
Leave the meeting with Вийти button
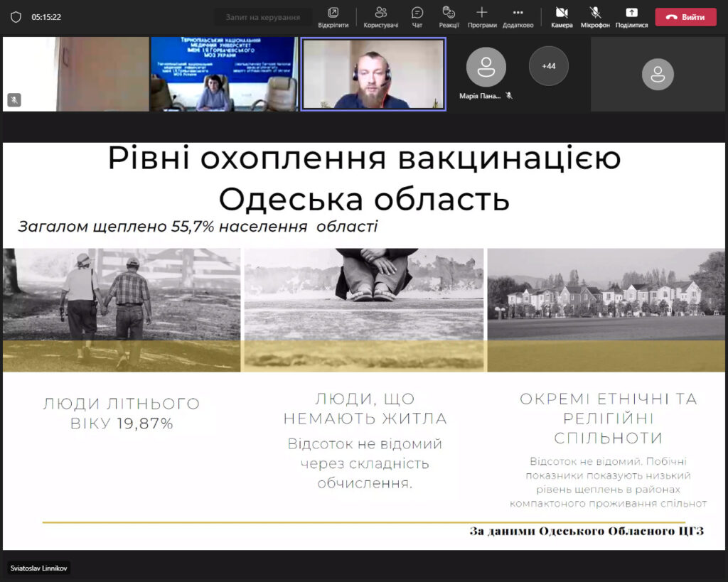click(x=685, y=17)
